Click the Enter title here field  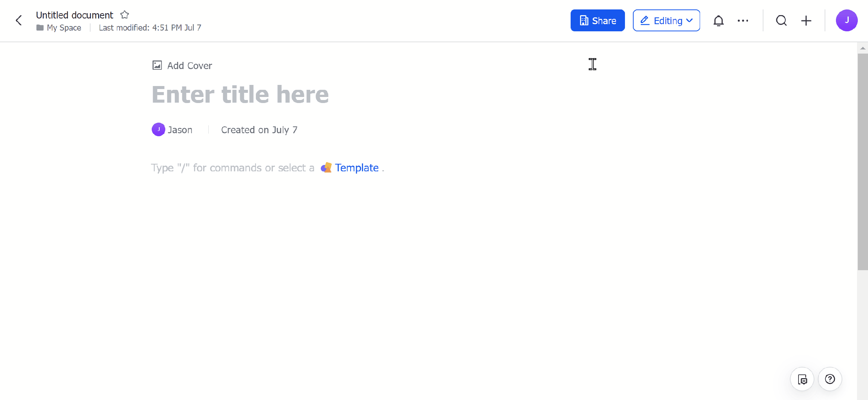[x=240, y=94]
